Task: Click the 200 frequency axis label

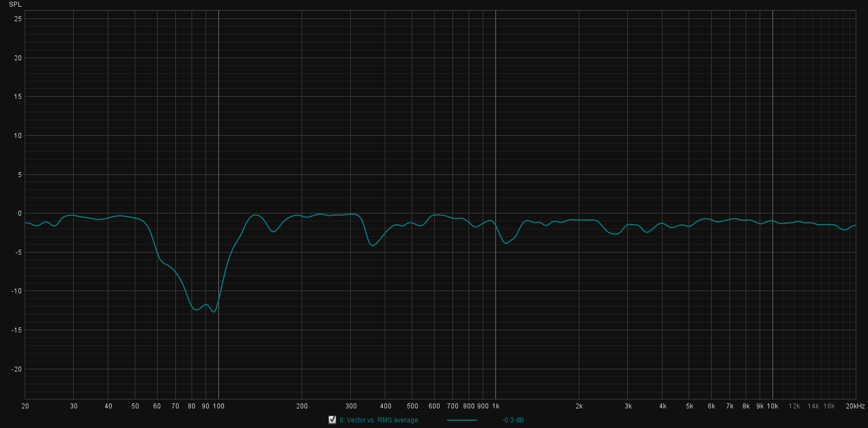Action: [302, 406]
